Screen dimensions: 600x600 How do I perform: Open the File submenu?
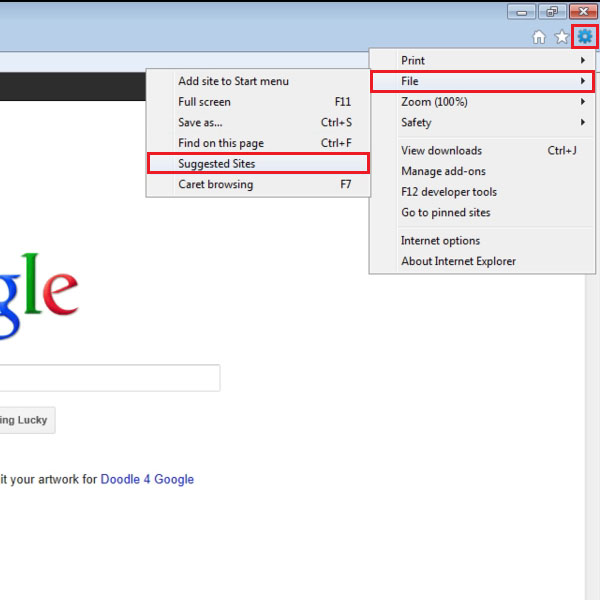482,81
